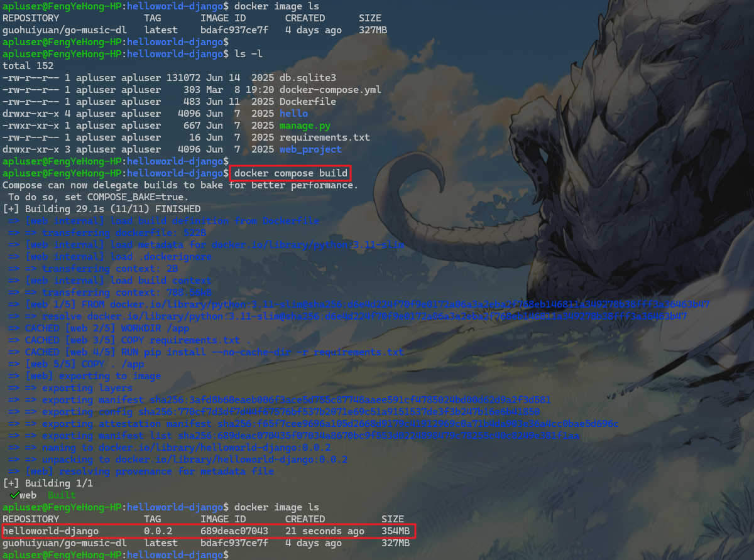
Task: Click the 'exporting layers' line
Action: coord(70,388)
